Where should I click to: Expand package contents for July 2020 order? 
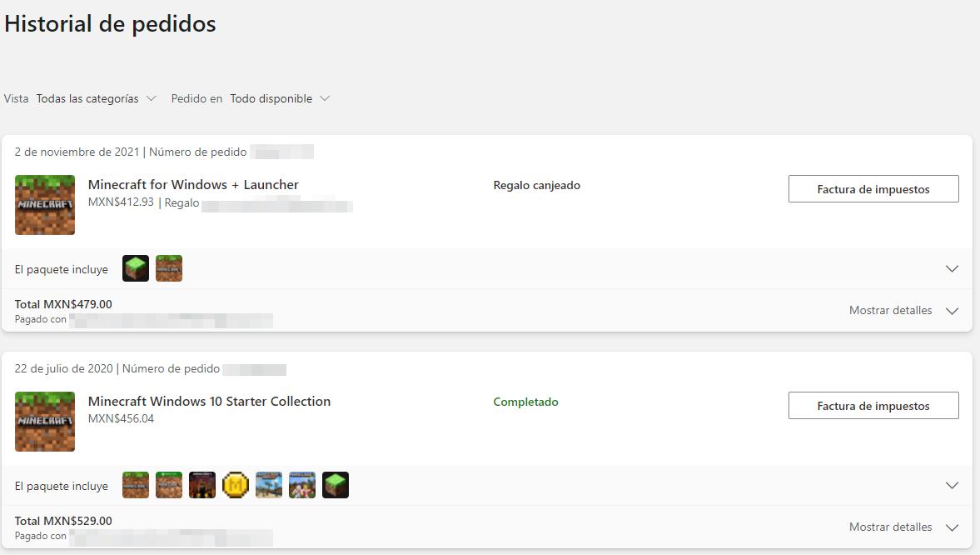click(x=952, y=486)
